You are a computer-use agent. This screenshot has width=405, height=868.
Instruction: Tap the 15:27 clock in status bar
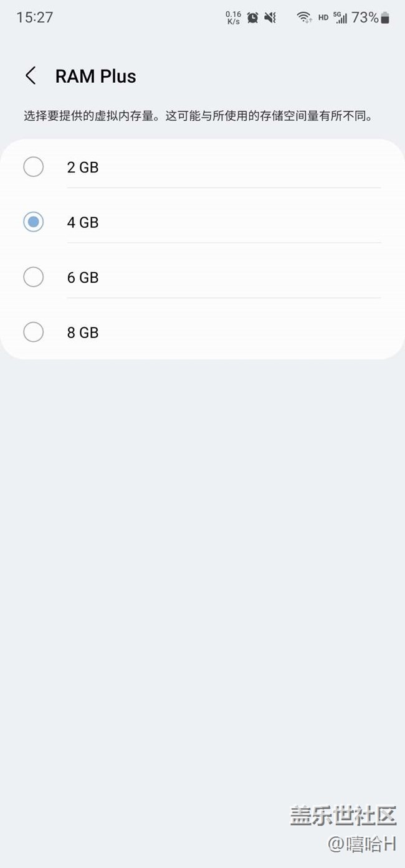(x=34, y=17)
